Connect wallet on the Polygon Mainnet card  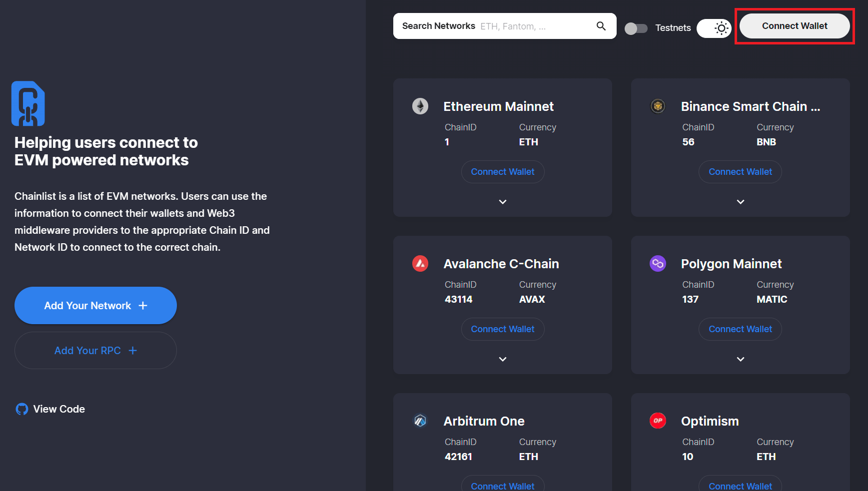pos(740,329)
